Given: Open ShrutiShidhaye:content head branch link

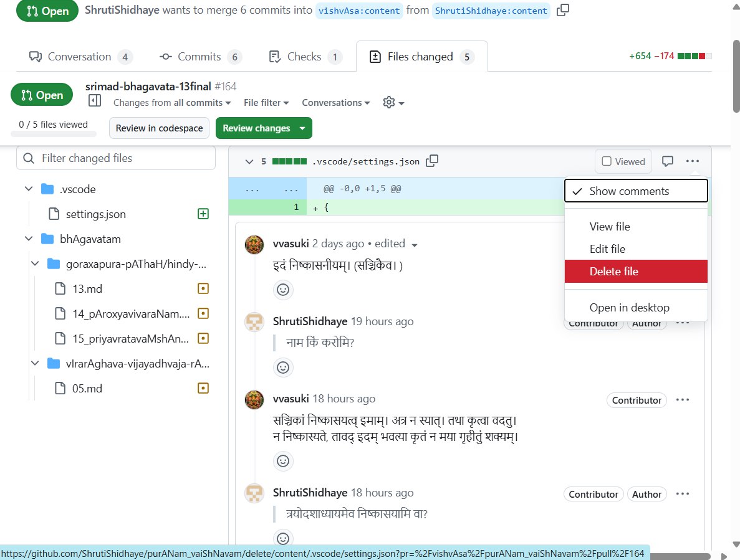Looking at the screenshot, I should (x=491, y=11).
